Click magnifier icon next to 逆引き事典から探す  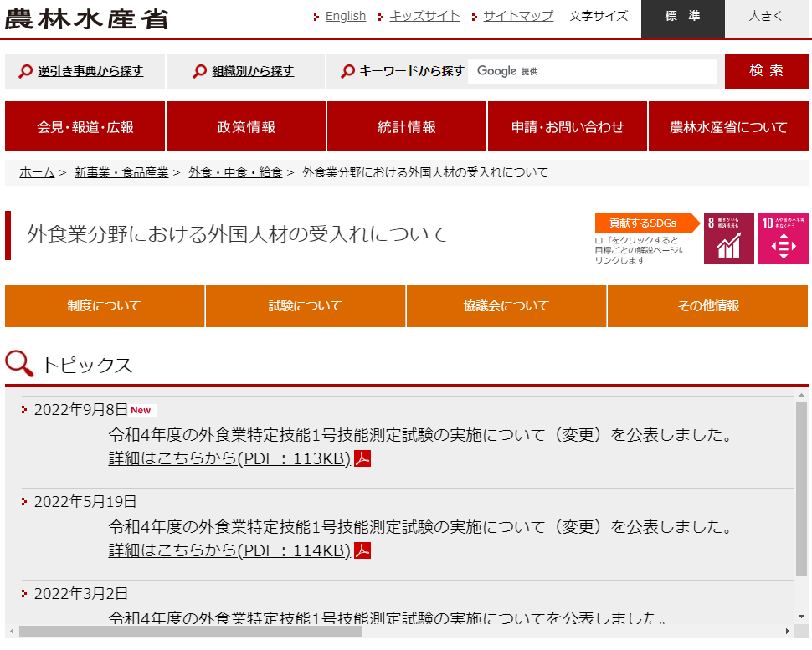click(26, 72)
